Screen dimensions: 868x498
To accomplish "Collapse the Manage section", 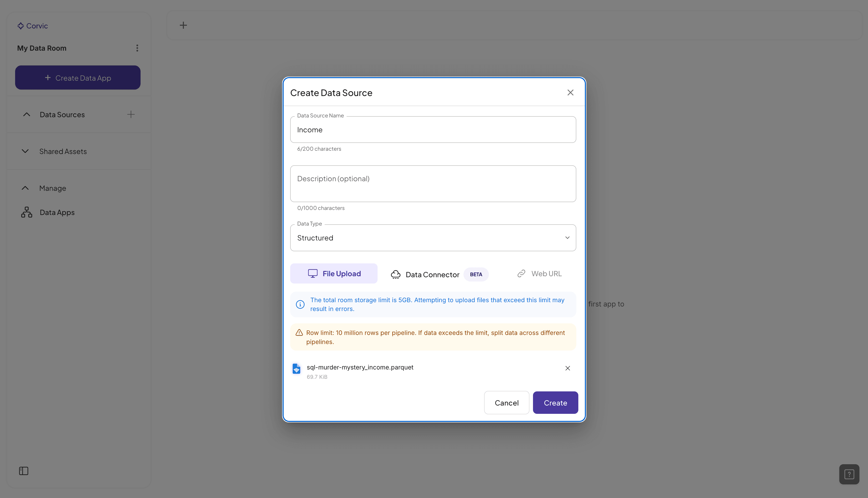I will (25, 188).
